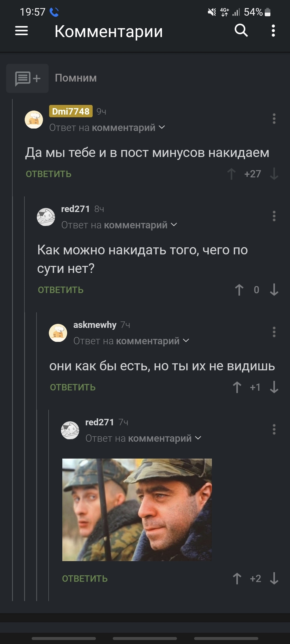
Task: Downvote the comment with zero rating
Action: pyautogui.click(x=274, y=290)
